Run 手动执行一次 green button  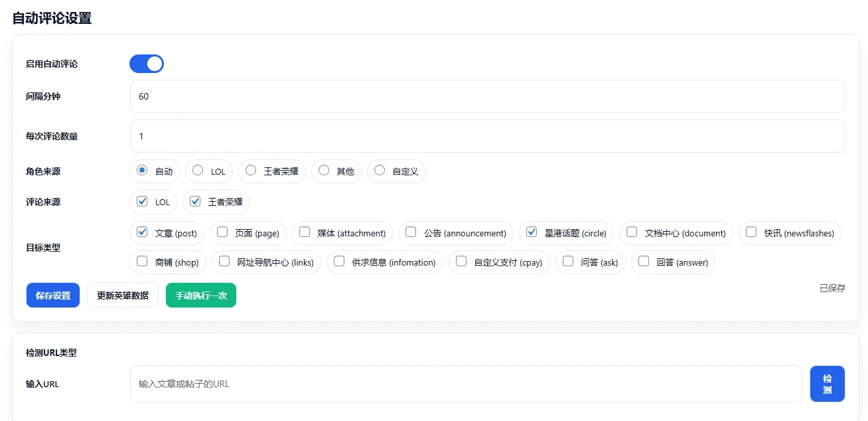point(201,295)
